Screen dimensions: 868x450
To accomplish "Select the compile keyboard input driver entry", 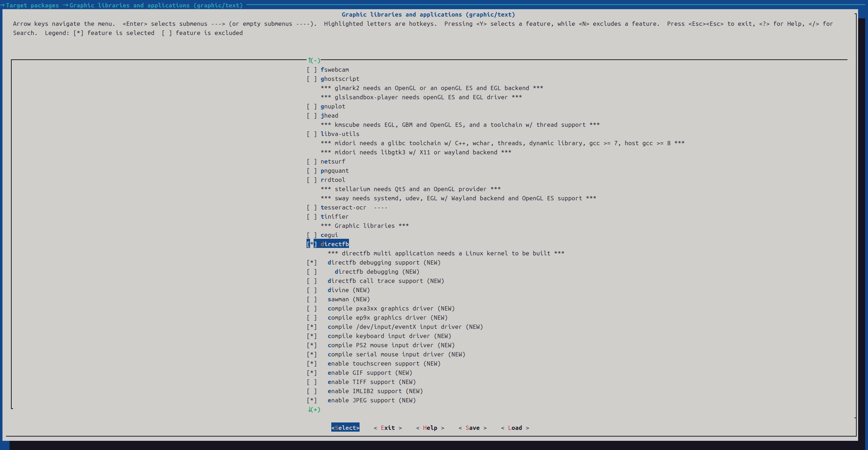I will click(389, 336).
